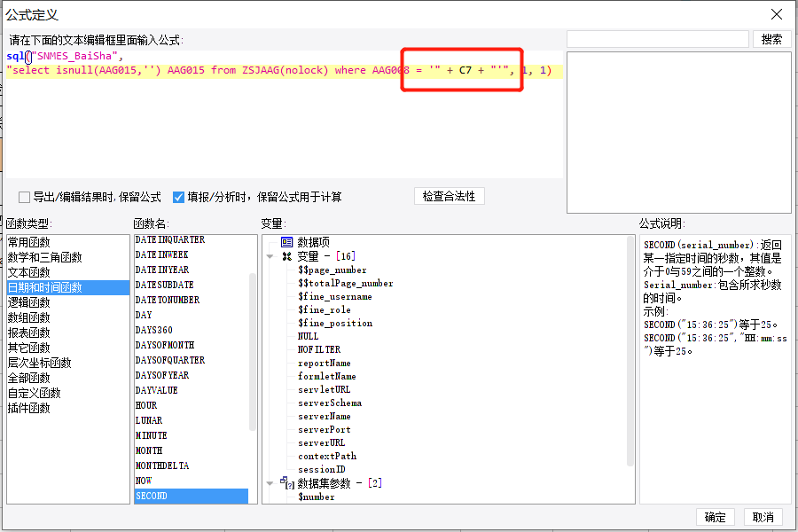Select $fine_username variable
Image resolution: width=798 pixels, height=532 pixels.
335,297
